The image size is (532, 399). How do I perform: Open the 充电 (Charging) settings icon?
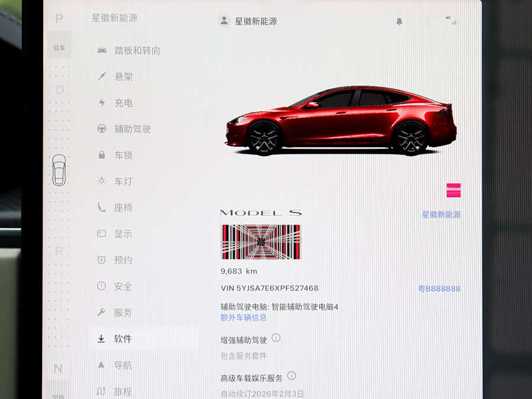[102, 103]
